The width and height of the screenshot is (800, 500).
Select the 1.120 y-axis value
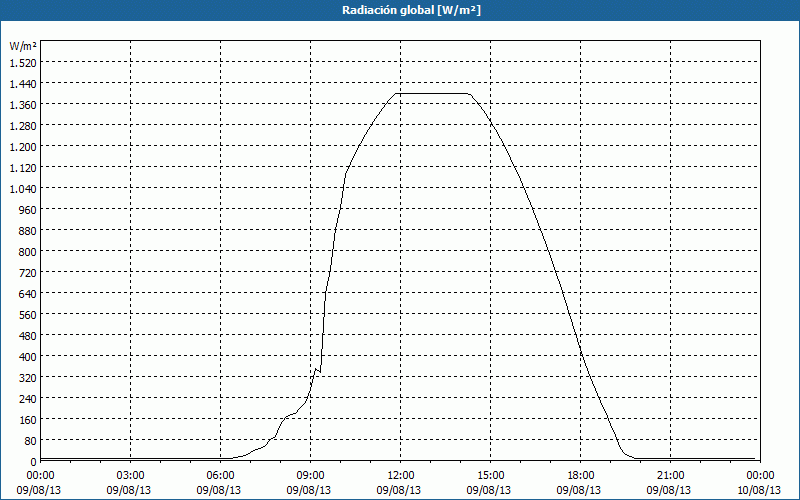click(x=23, y=167)
